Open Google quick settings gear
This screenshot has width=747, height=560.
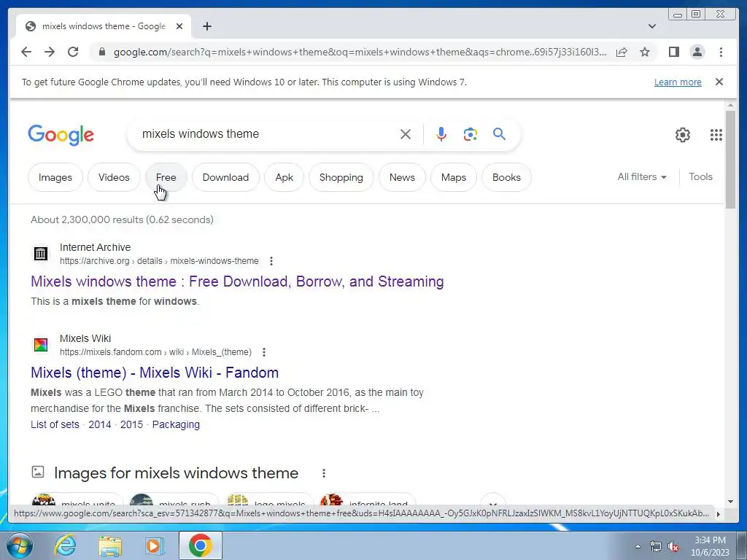682,135
